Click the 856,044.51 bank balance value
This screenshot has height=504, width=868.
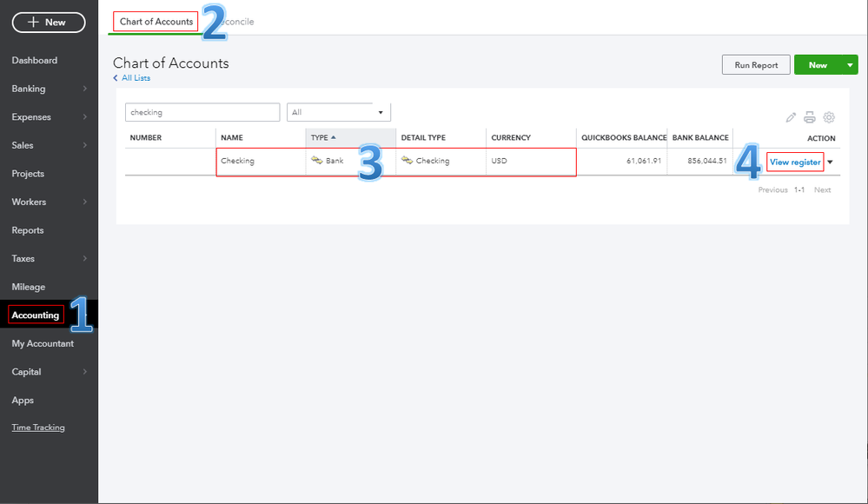coord(707,161)
